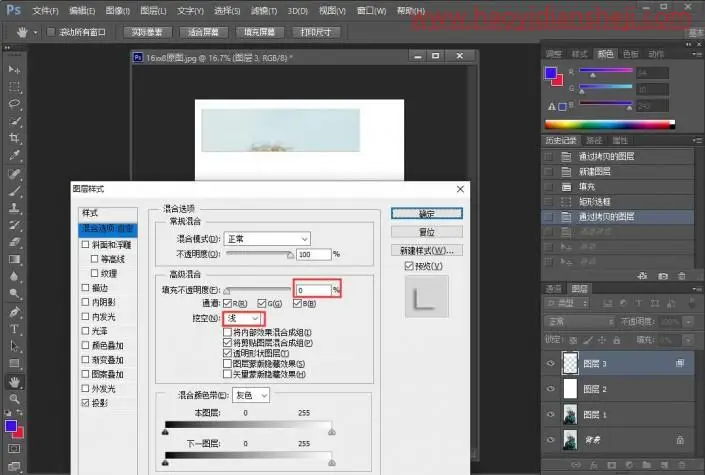
Task: Open the Filter (滤镜) menu
Action: coord(263,10)
